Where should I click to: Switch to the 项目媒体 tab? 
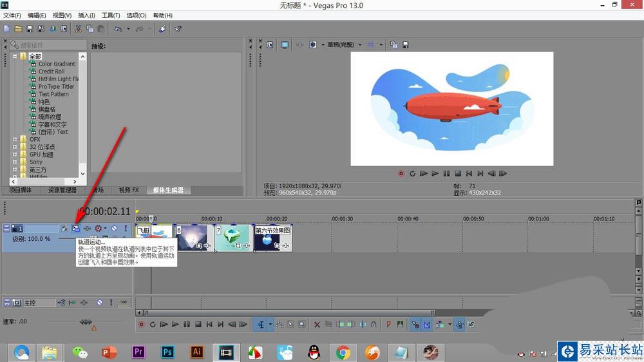20,190
